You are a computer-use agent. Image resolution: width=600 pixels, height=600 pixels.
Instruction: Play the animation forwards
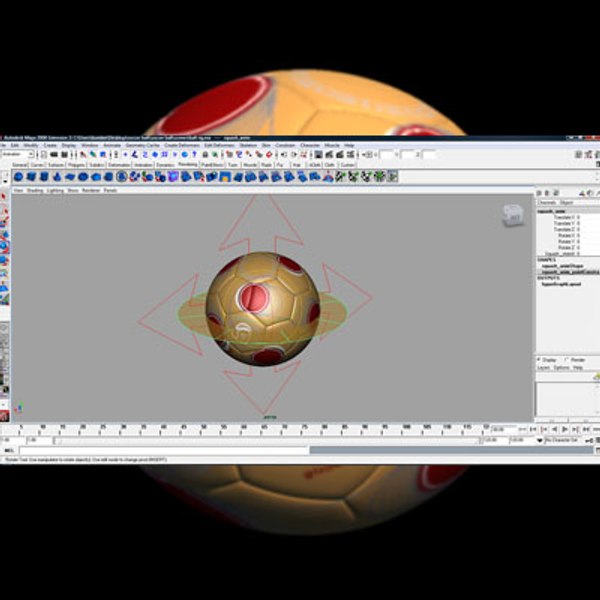point(565,429)
